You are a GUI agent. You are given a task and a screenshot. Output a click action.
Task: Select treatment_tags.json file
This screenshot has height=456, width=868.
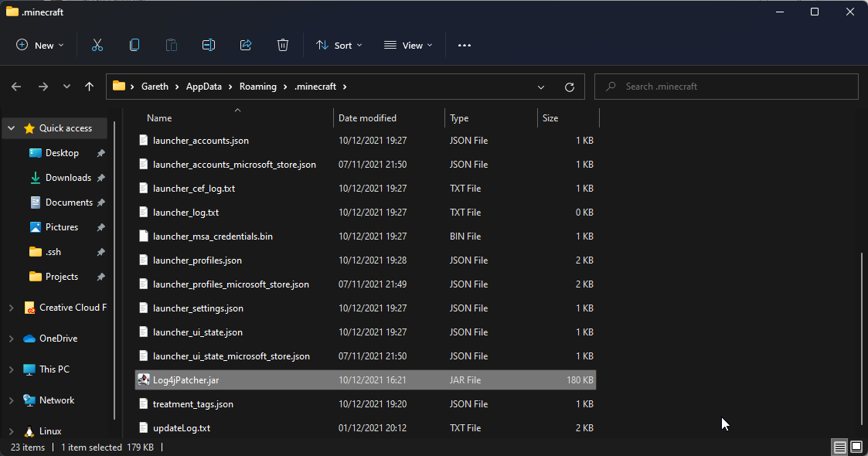(366, 404)
